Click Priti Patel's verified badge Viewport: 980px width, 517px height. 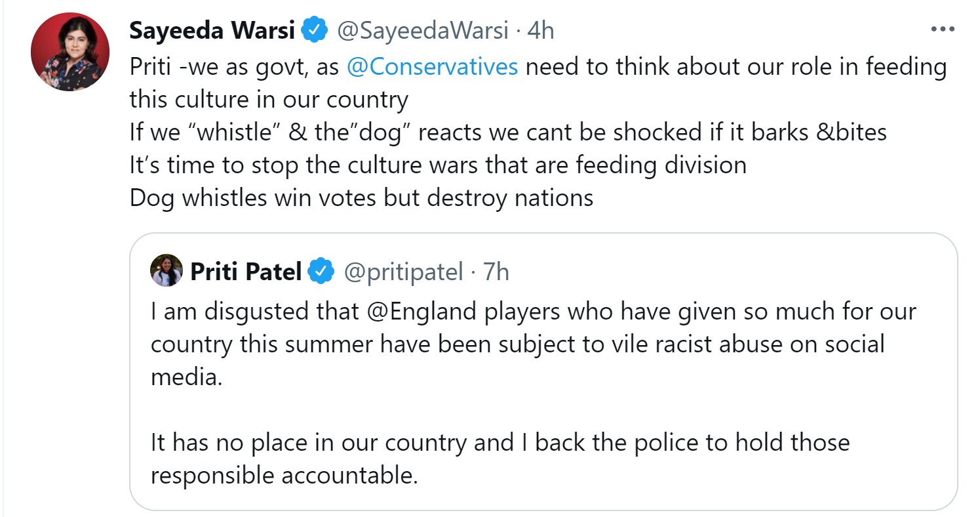(322, 270)
